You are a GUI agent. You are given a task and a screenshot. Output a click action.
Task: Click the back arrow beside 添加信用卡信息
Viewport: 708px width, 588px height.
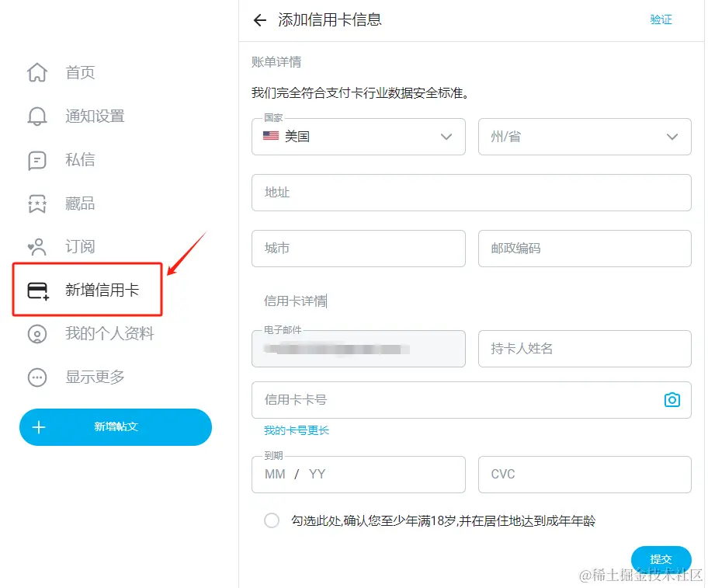(x=259, y=20)
